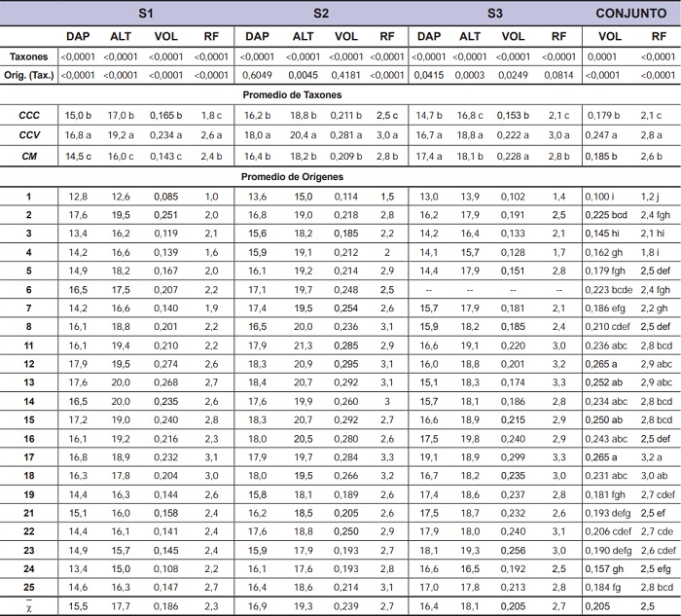Click the CM taxon row label

(29, 156)
